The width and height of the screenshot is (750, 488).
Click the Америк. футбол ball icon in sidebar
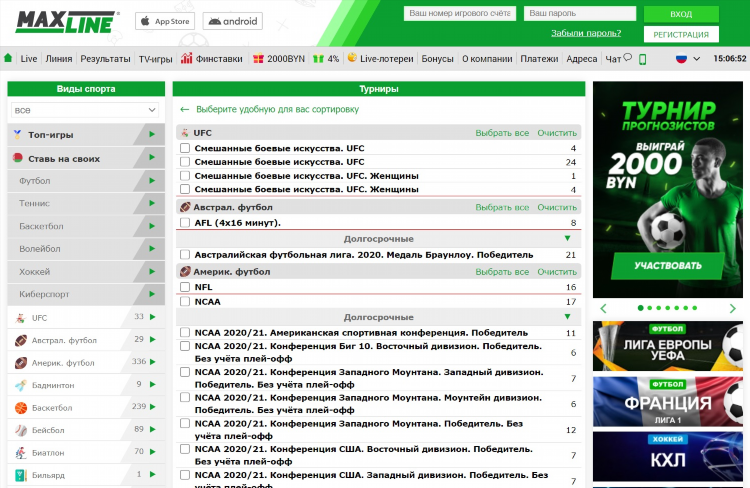[21, 363]
